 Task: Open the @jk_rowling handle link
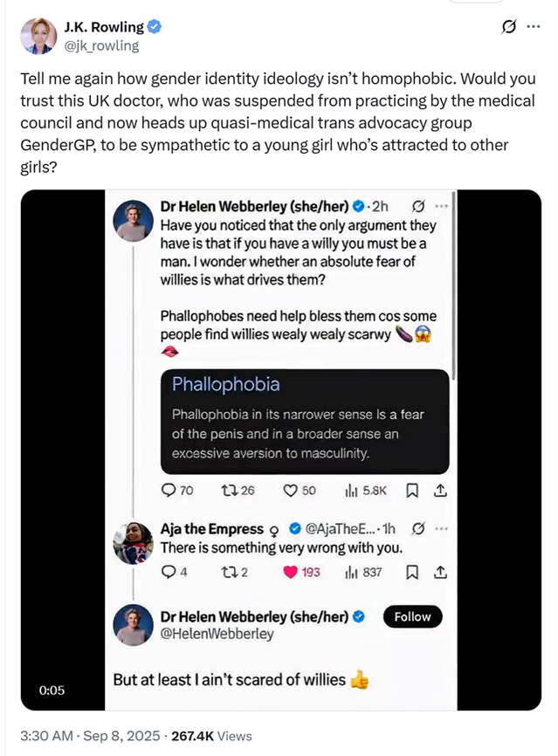(101, 45)
